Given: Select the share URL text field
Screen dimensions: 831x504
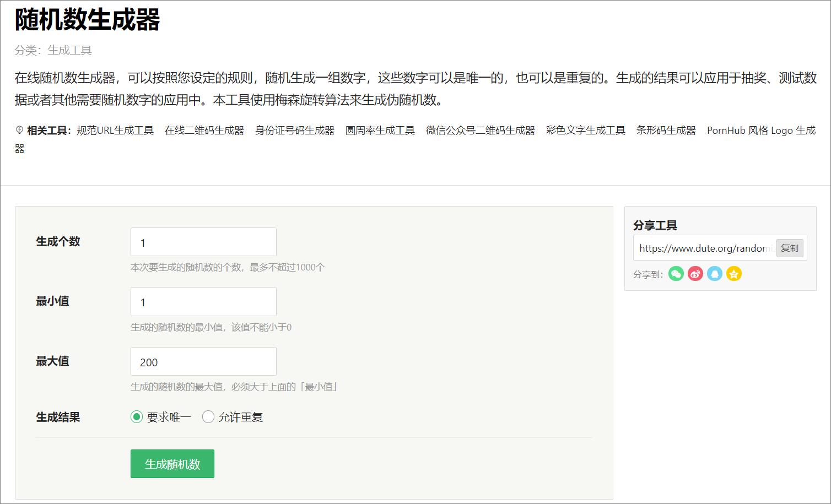Looking at the screenshot, I should (703, 248).
